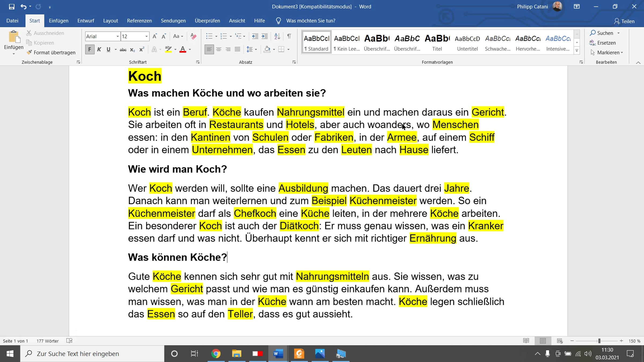Toggle paragraph marks ¶ display
This screenshot has height=362, width=644.
[289, 36]
